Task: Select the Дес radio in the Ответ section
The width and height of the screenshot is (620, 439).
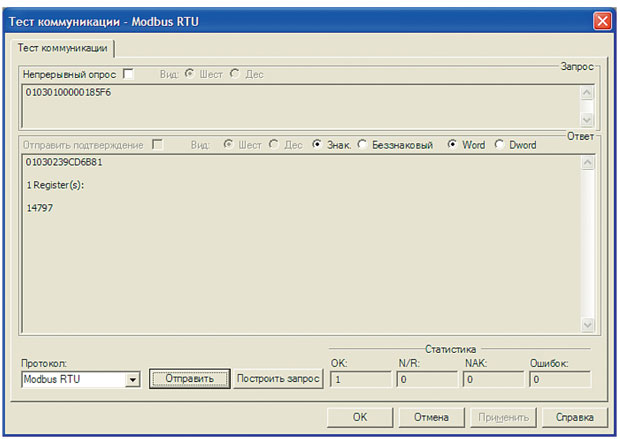Action: pos(273,144)
